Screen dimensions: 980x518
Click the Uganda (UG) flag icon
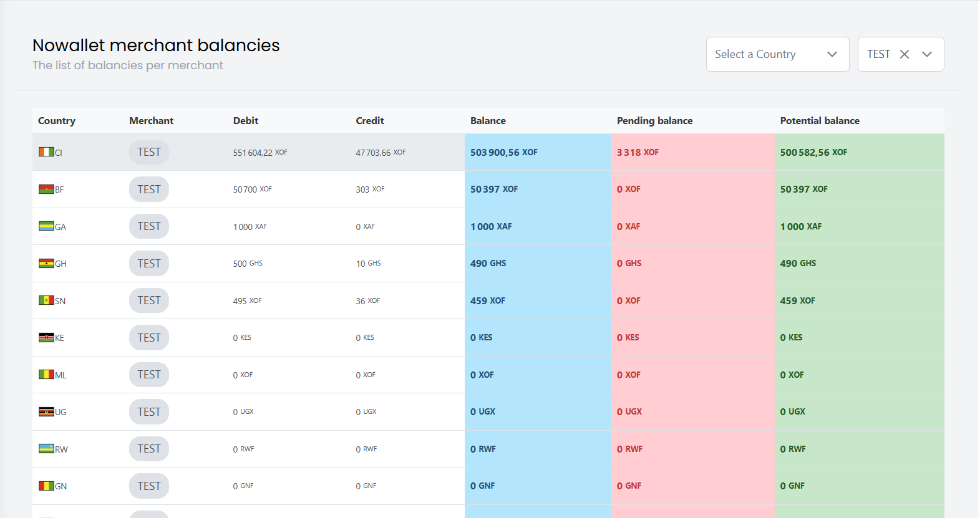[46, 412]
